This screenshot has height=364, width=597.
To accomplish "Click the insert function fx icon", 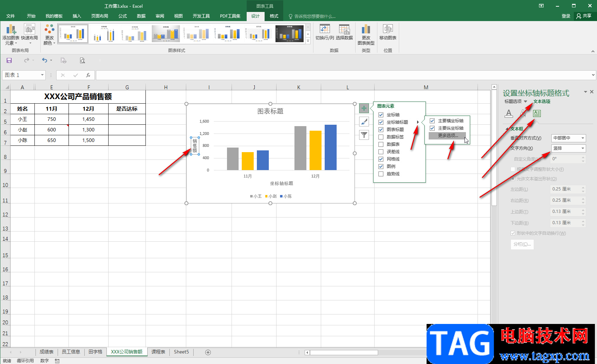I will click(88, 75).
